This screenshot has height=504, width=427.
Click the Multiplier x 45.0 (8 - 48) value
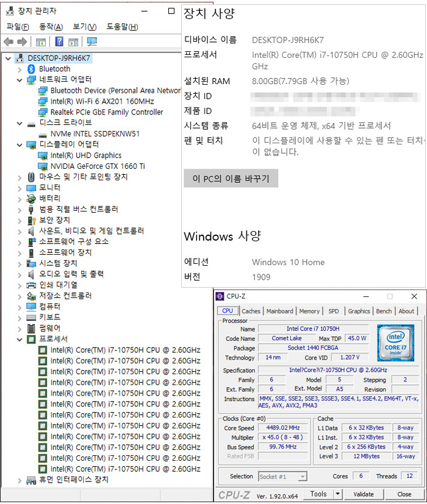point(282,438)
